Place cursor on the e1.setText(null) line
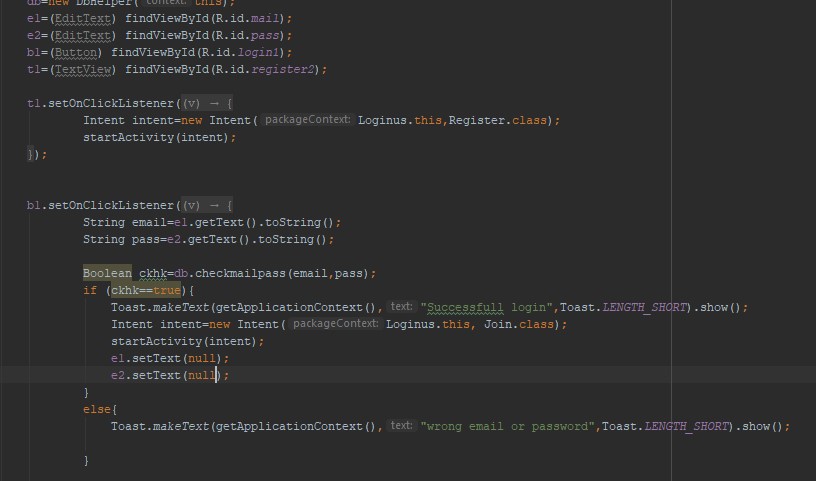The image size is (816, 481). click(170, 358)
